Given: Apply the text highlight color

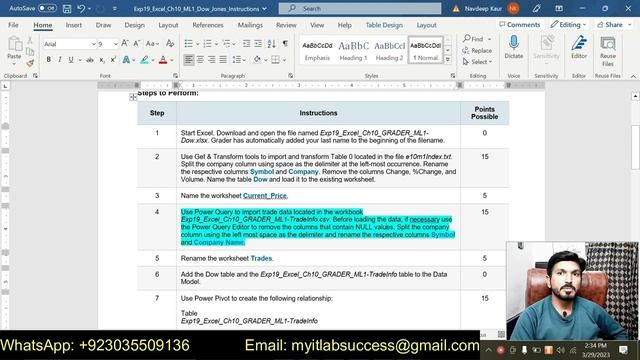Looking at the screenshot, I should coord(144,60).
